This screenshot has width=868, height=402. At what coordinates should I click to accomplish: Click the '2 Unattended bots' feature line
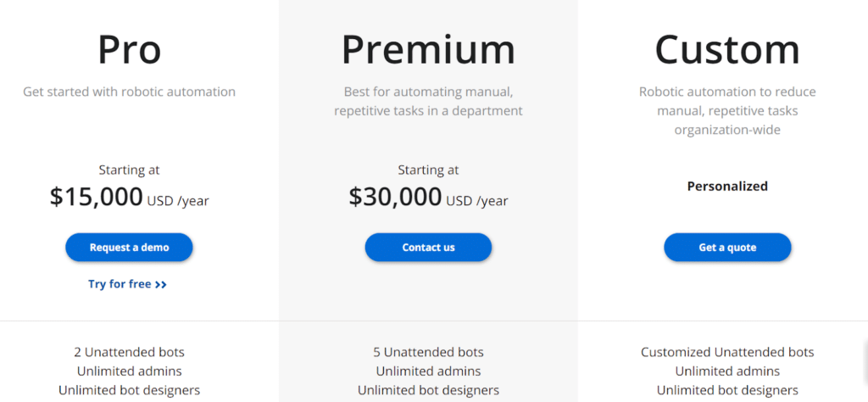point(129,352)
